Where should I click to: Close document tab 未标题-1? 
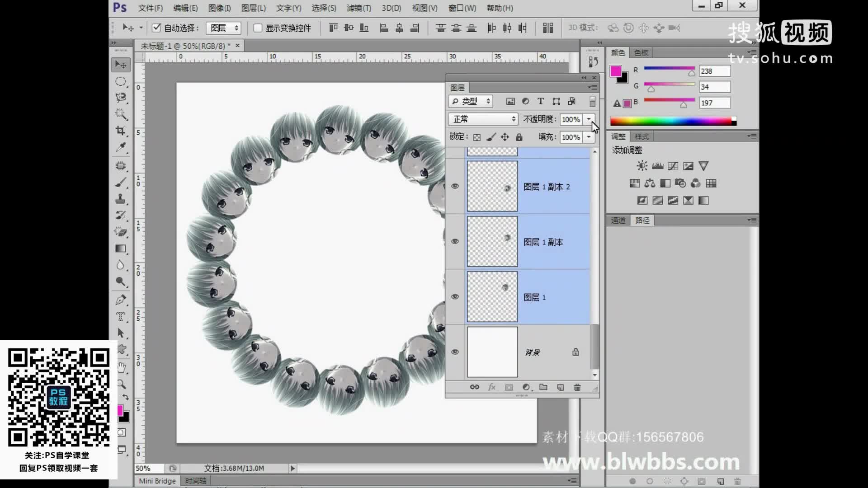click(237, 46)
